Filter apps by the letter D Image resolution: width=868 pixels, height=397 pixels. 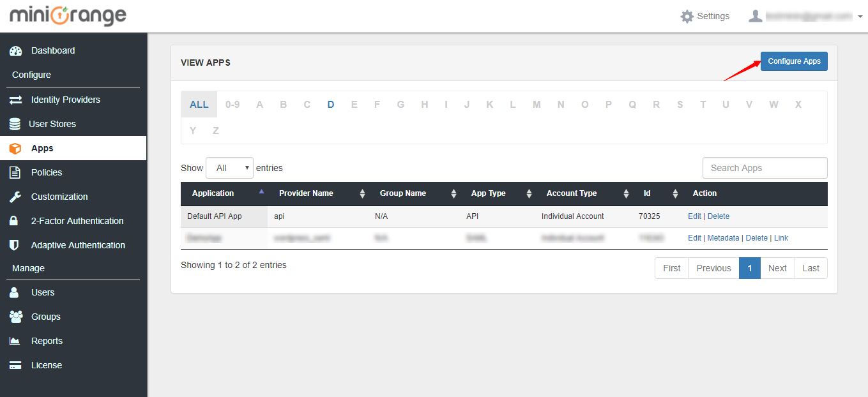(330, 103)
